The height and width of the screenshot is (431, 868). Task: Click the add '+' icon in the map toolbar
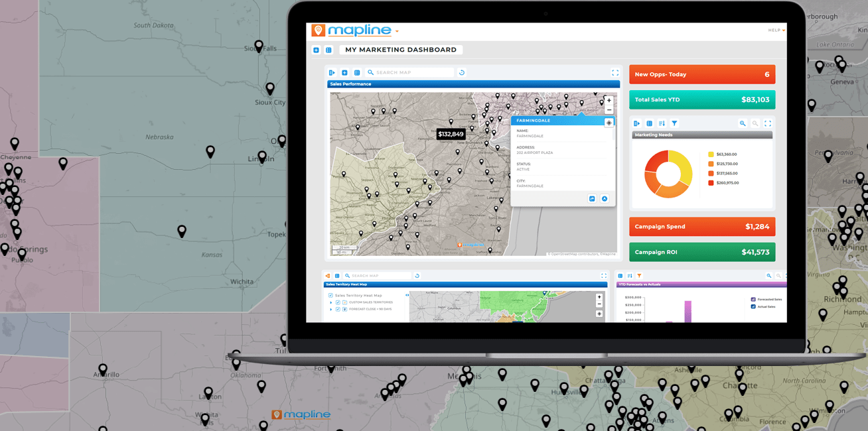pos(344,72)
